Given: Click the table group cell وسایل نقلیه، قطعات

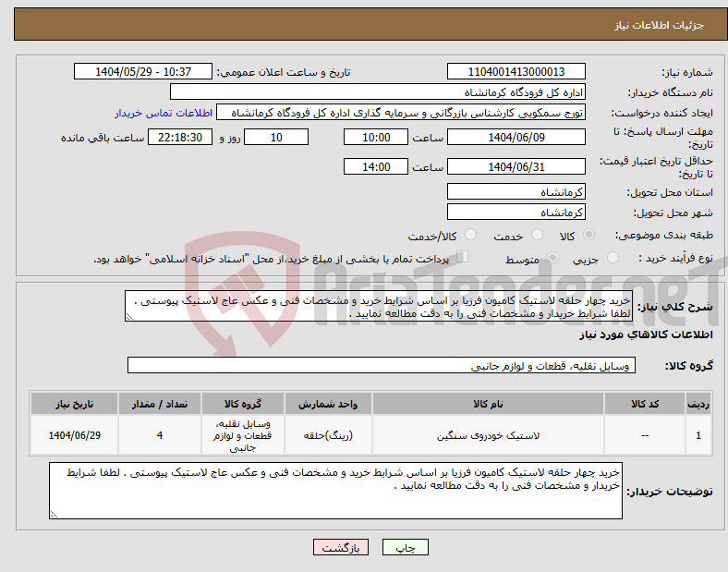Looking at the screenshot, I should (x=243, y=435).
